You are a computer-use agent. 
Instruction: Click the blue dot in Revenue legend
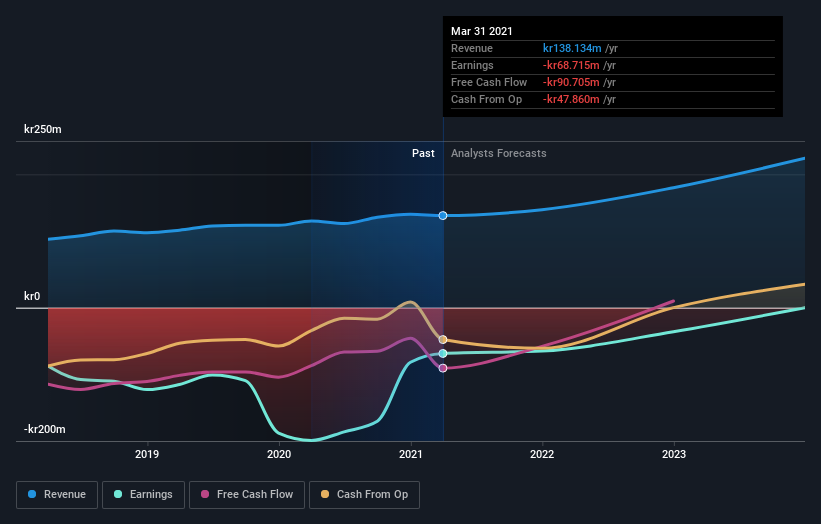(x=32, y=494)
